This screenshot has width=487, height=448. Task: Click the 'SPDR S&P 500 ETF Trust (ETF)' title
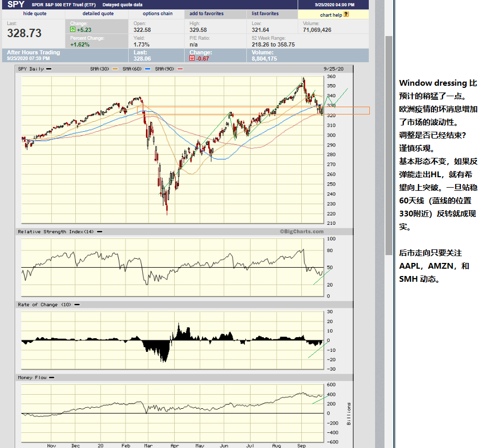point(64,5)
